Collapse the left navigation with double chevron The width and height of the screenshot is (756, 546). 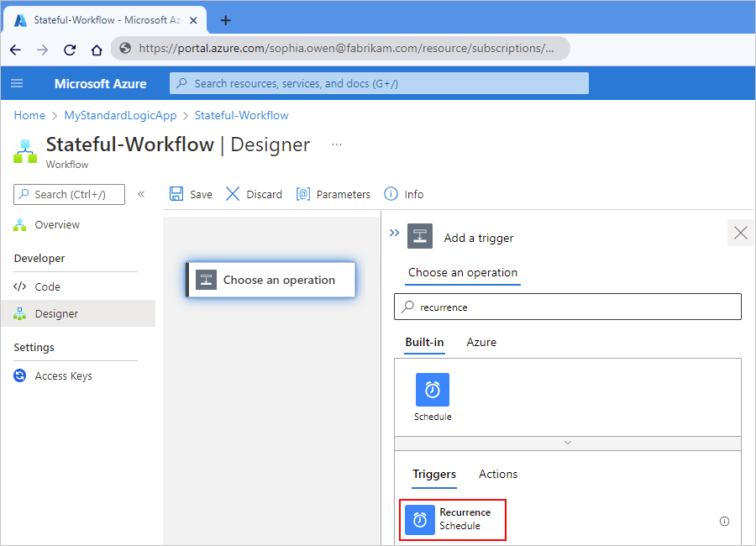[141, 194]
